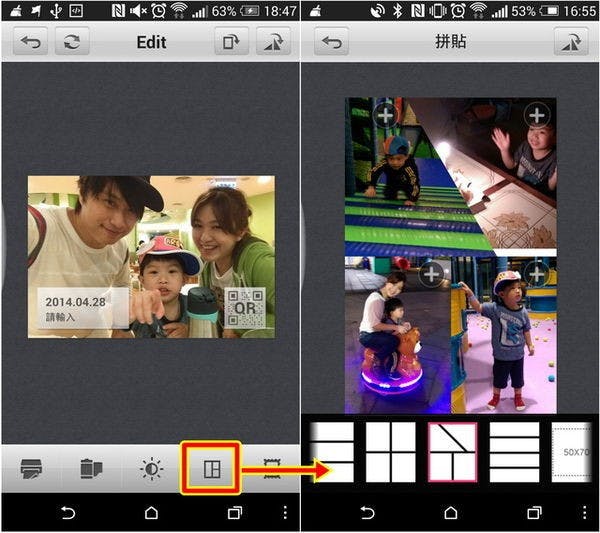Tap the rotate icon right of the Edit title
The height and width of the screenshot is (533, 600).
click(x=70, y=44)
